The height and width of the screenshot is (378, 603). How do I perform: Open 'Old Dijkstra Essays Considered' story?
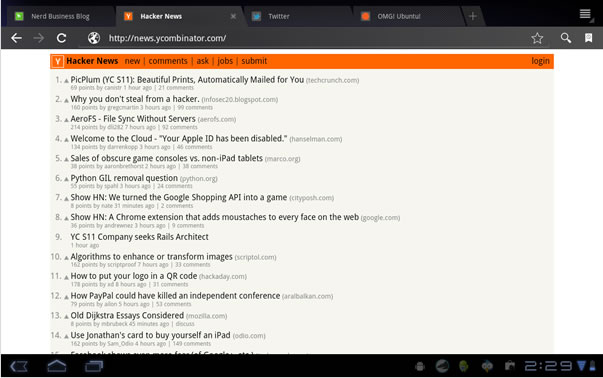[127, 315]
